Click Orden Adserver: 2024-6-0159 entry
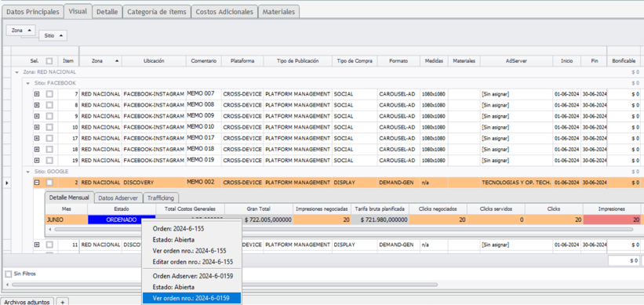 [x=192, y=276]
